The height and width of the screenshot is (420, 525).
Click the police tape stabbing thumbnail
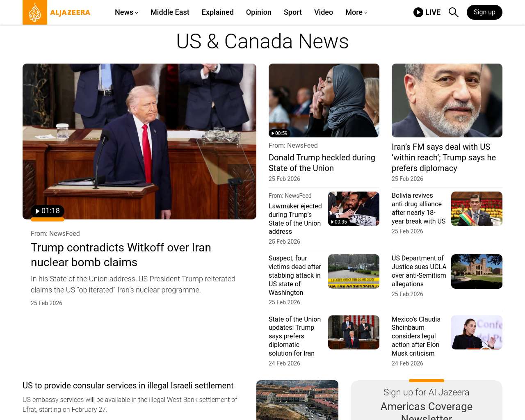354,272
